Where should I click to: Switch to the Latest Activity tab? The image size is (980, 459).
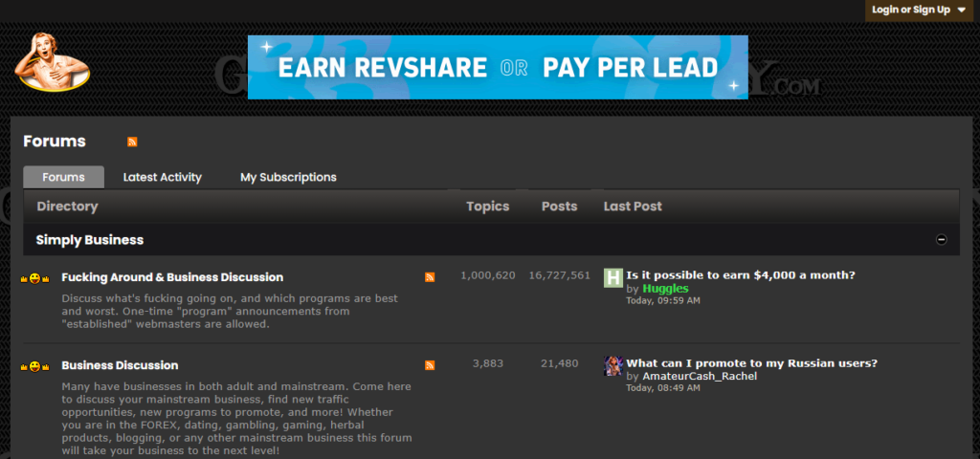(163, 177)
